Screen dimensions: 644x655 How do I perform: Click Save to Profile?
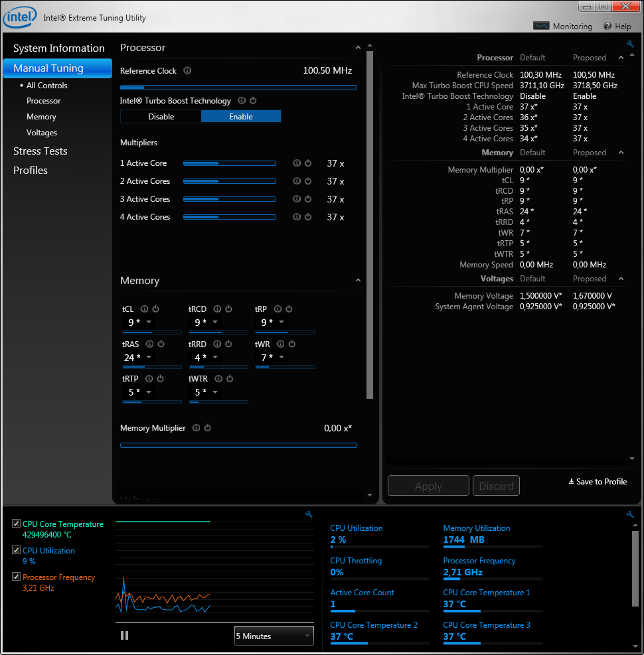click(598, 482)
